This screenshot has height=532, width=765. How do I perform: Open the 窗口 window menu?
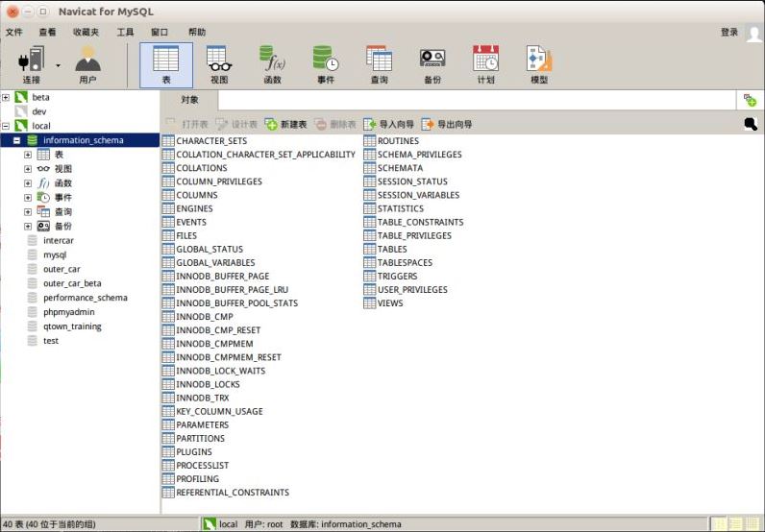pyautogui.click(x=160, y=33)
